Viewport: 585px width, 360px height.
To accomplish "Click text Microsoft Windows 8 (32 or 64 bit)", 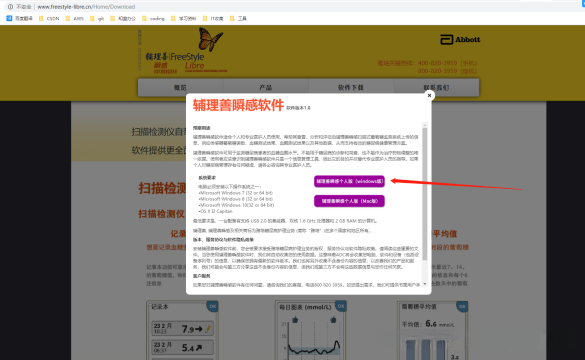I will pos(236,199).
